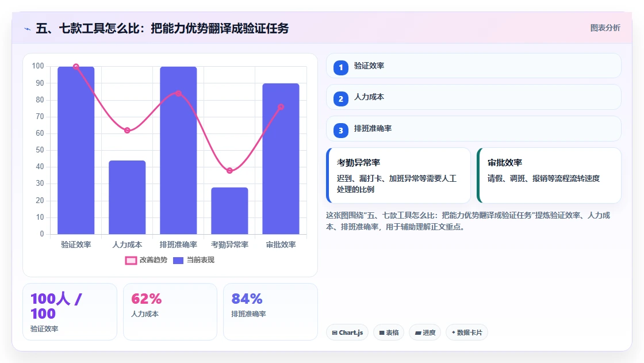Click x-axis label 考勤异常率
Viewport: 644px width, 363px height.
229,244
